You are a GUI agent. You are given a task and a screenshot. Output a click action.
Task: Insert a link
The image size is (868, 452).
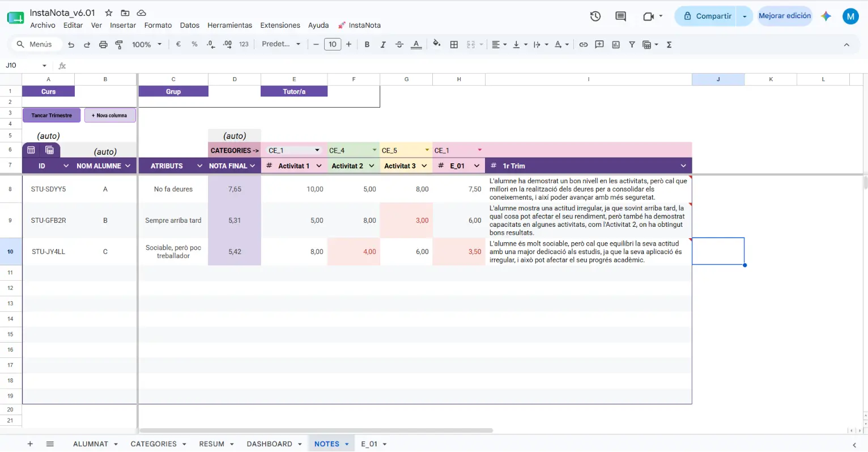click(x=583, y=44)
